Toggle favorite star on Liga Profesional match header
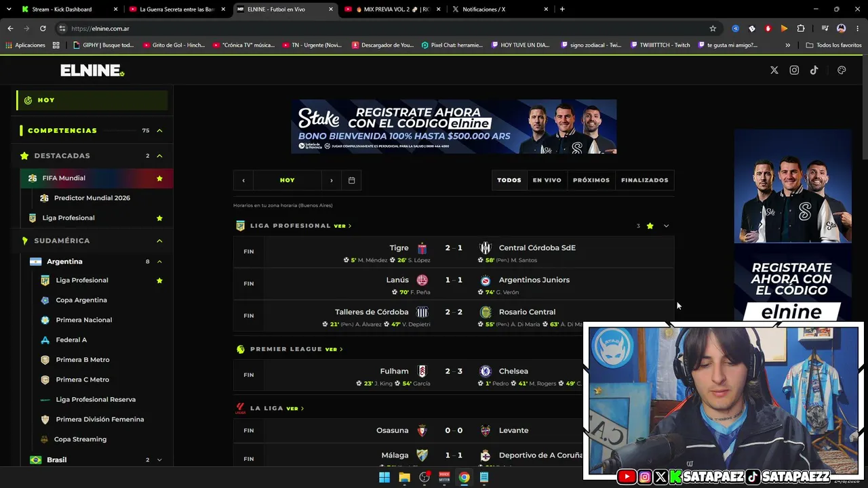The width and height of the screenshot is (868, 488). 650,226
